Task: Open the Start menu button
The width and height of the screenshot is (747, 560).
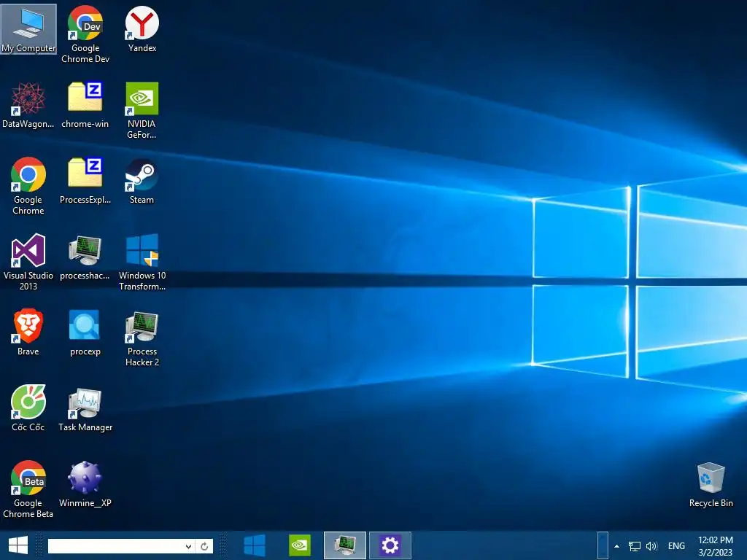Action: [18, 545]
